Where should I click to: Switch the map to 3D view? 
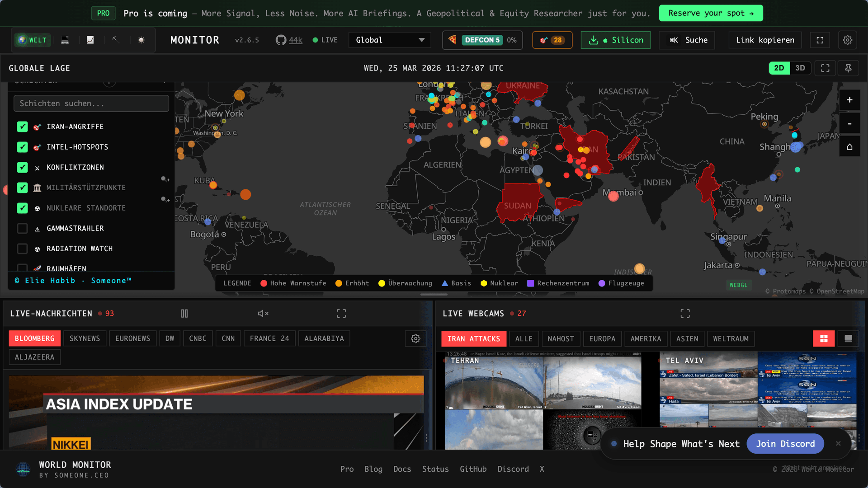point(800,68)
